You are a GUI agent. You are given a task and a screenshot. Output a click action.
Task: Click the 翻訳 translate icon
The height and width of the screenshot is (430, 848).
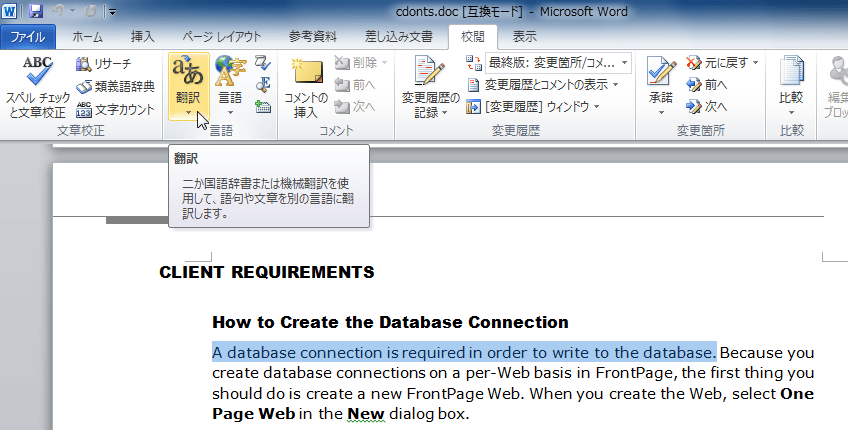coord(188,72)
